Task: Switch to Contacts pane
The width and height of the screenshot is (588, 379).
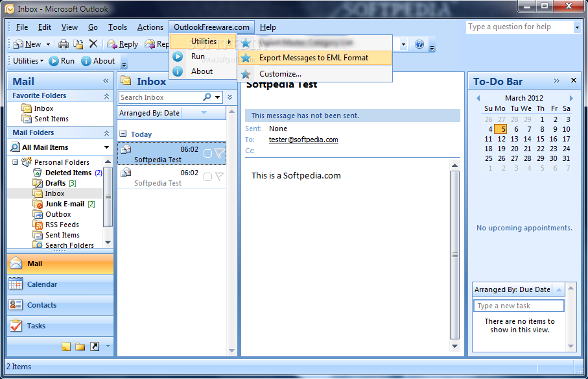Action: pos(60,305)
